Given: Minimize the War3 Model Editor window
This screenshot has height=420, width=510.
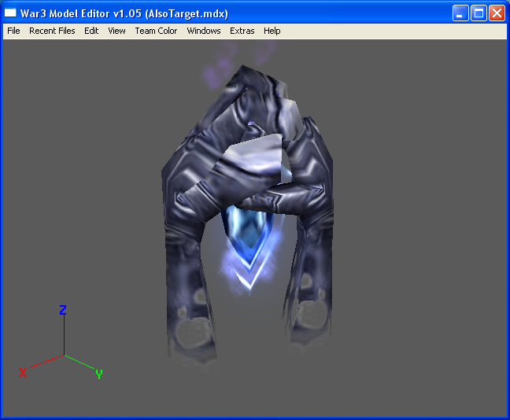Looking at the screenshot, I should (460, 13).
